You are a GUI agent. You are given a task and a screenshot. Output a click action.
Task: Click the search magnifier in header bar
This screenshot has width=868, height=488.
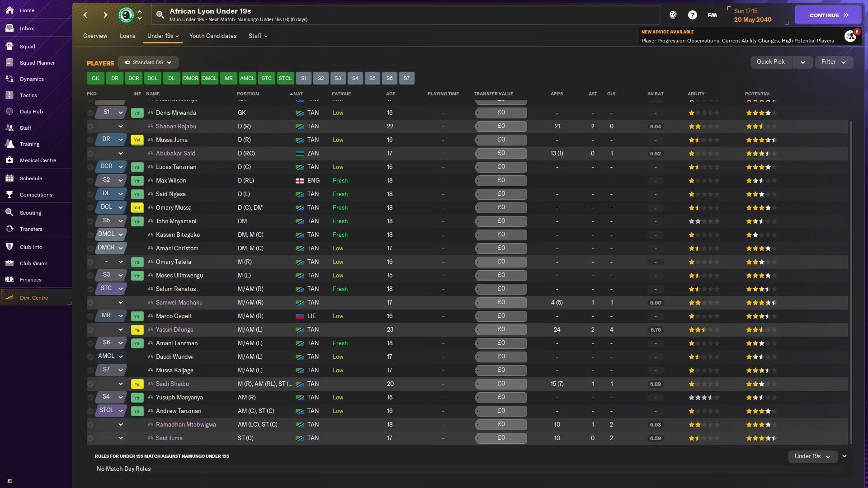[160, 15]
